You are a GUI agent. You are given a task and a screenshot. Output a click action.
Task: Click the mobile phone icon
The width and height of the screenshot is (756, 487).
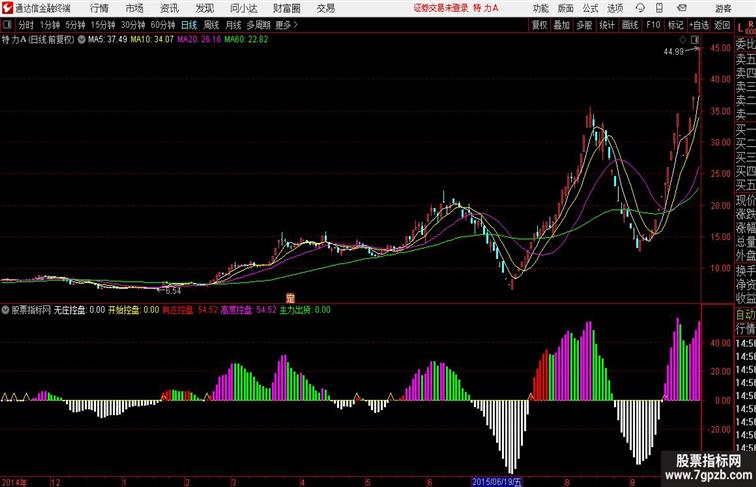659,8
